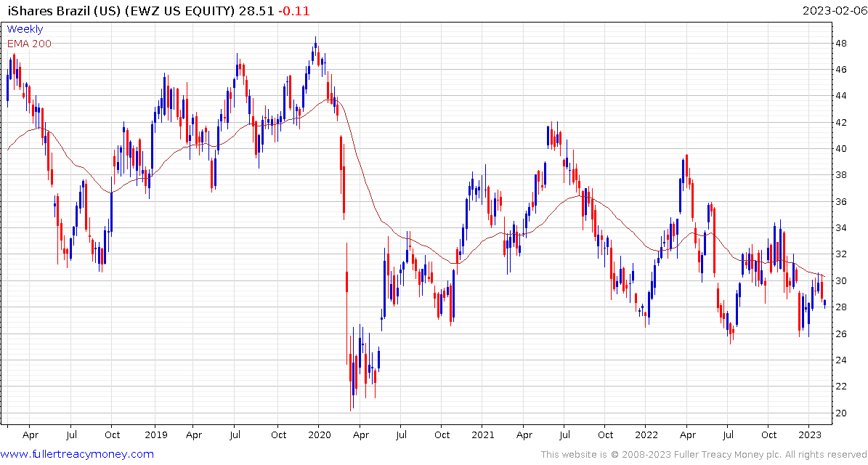Select the 42 price axis label
This screenshot has height=465, width=868.
[x=843, y=122]
